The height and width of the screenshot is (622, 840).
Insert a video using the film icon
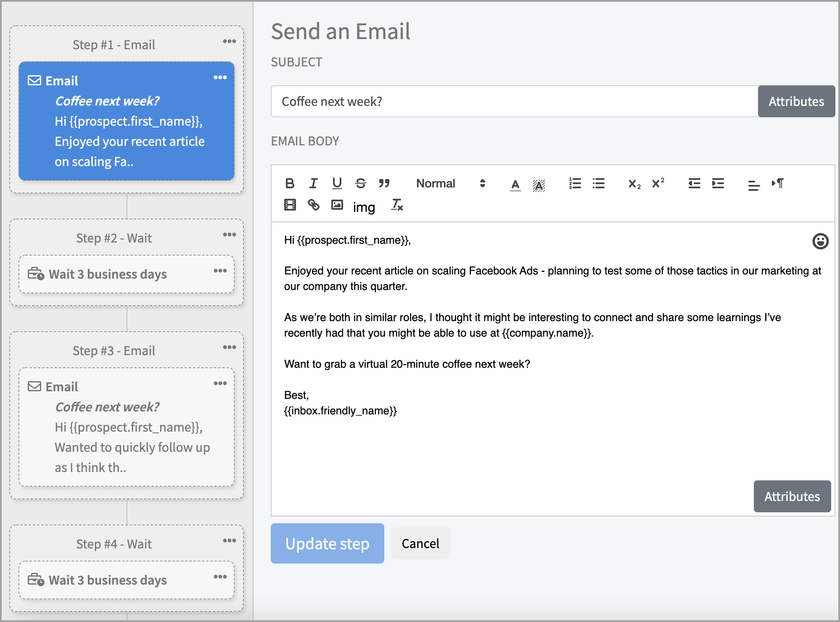tap(290, 205)
